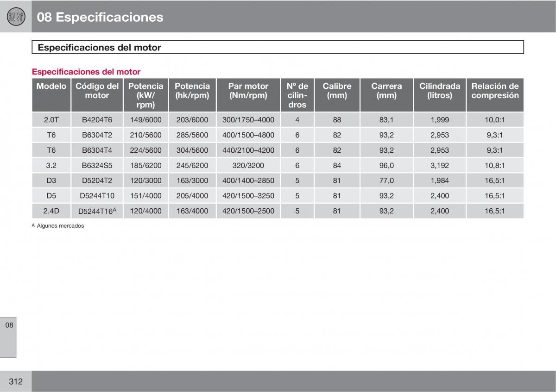556x392 pixels.
Task: Click the torque value '440/2100–4200'
Action: [248, 150]
